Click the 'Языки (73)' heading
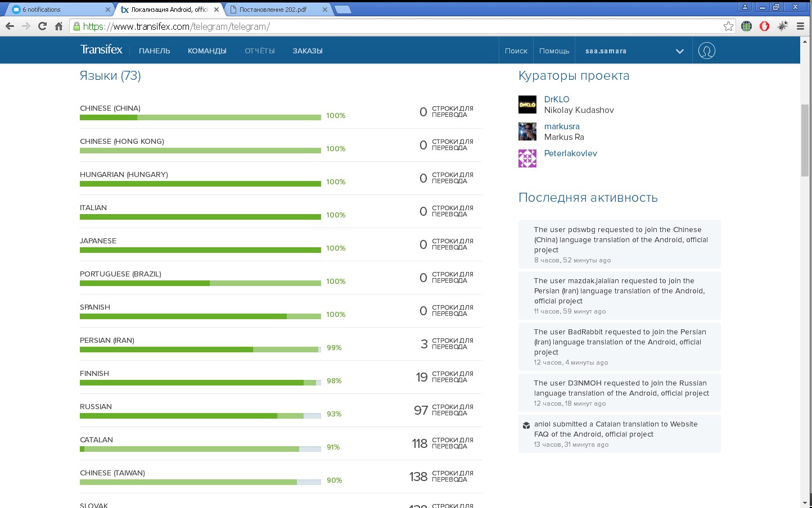Viewport: 812px width, 508px height. tap(110, 76)
